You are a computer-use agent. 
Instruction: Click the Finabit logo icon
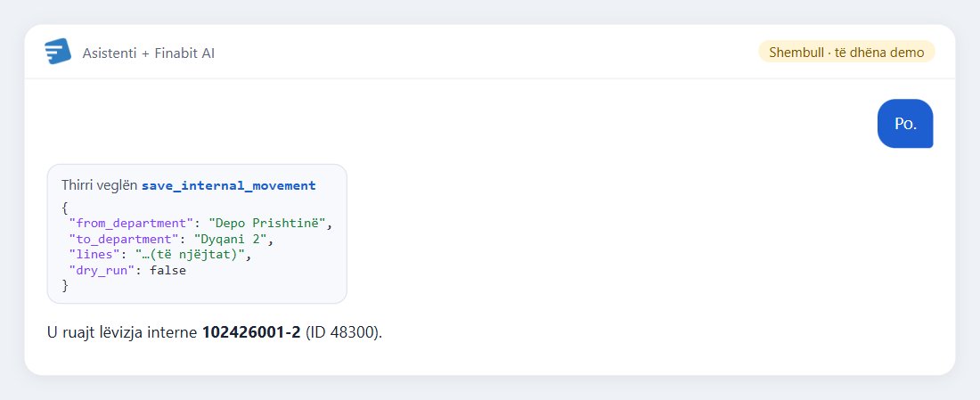point(58,52)
